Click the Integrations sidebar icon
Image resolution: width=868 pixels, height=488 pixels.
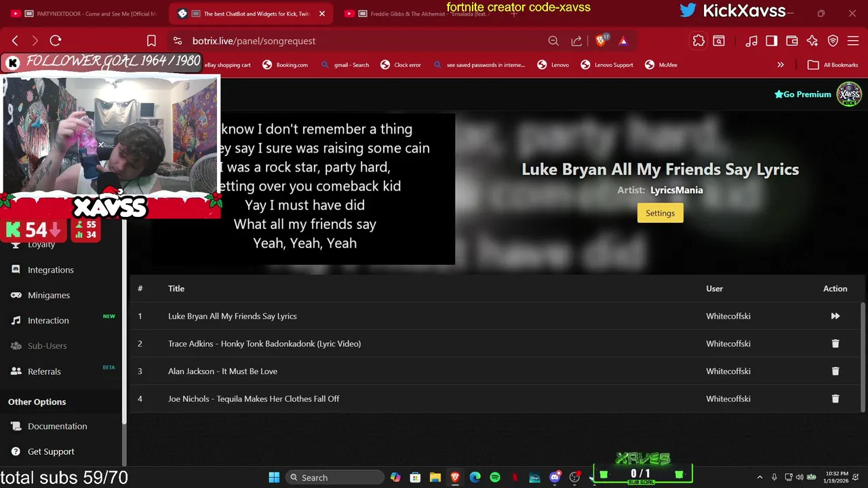pyautogui.click(x=16, y=270)
